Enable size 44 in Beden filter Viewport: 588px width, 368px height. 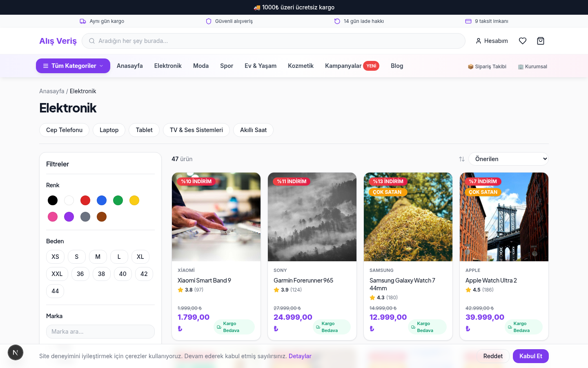coord(56,291)
